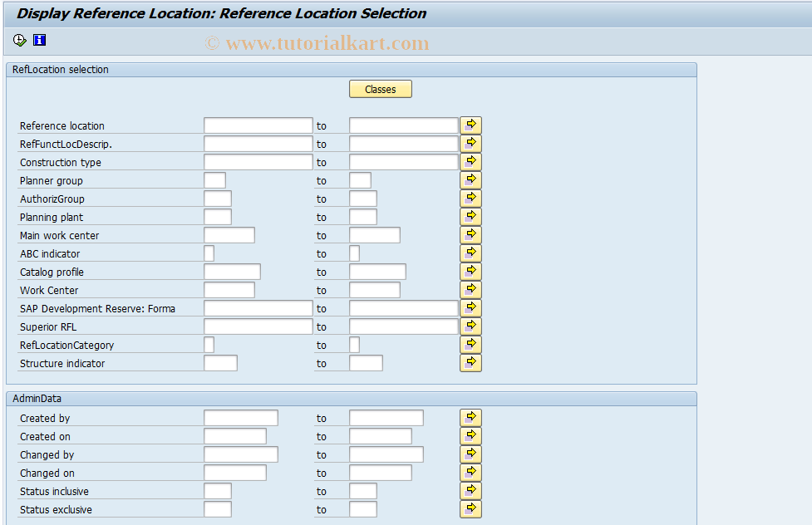Click multiple selection arrow for Changed on
This screenshot has width=812, height=525.
(x=470, y=472)
